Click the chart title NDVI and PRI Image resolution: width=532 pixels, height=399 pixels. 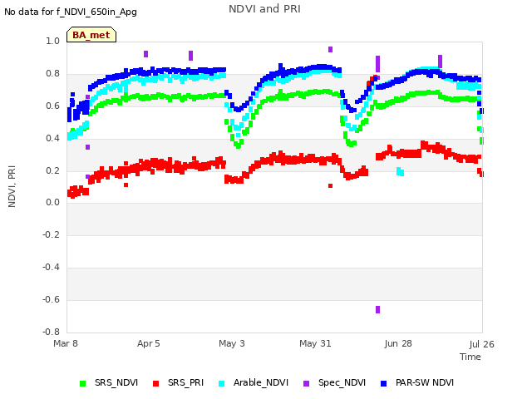coord(264,9)
